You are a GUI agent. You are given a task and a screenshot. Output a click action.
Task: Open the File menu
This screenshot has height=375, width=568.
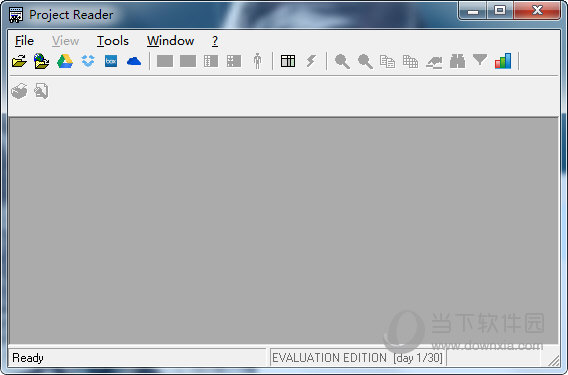[x=24, y=41]
